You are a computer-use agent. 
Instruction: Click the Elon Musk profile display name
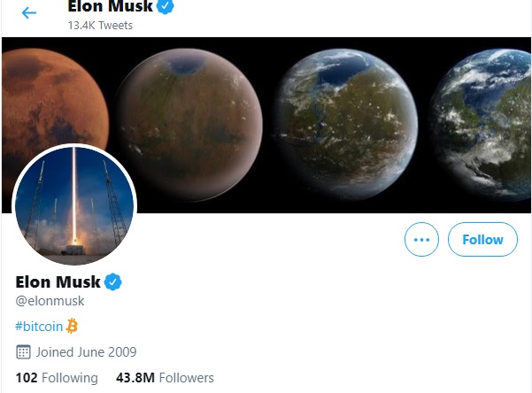58,281
